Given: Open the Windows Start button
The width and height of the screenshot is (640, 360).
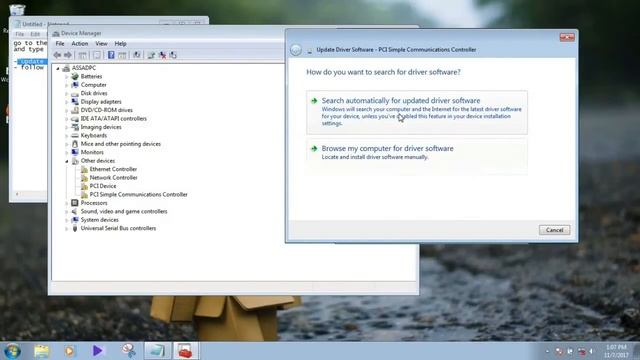Looking at the screenshot, I should (x=12, y=351).
